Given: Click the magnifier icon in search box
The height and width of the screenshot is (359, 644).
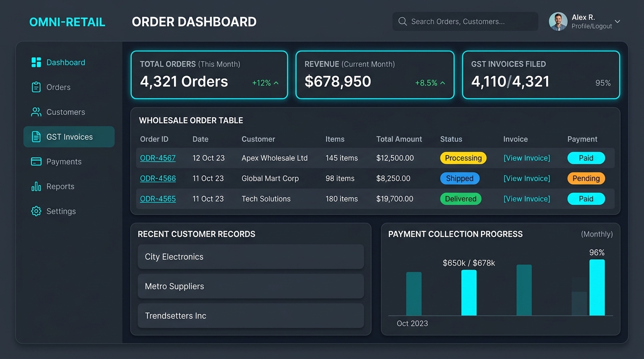Looking at the screenshot, I should click(402, 22).
